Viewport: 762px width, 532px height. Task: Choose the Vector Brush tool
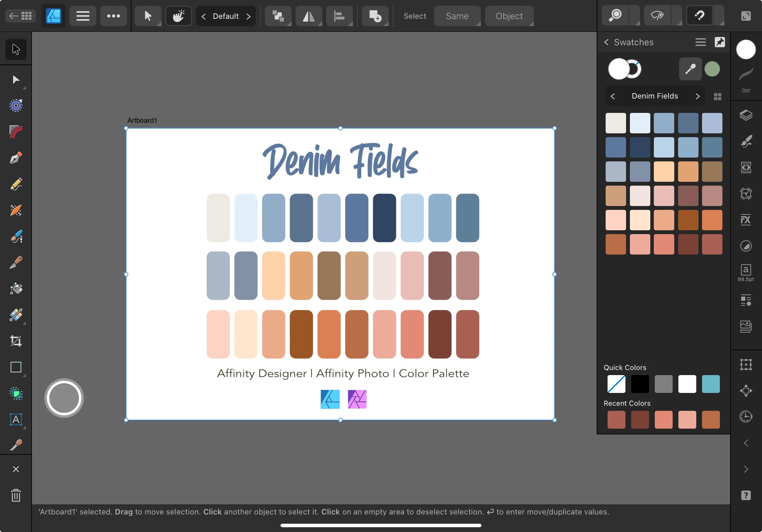pos(16,236)
